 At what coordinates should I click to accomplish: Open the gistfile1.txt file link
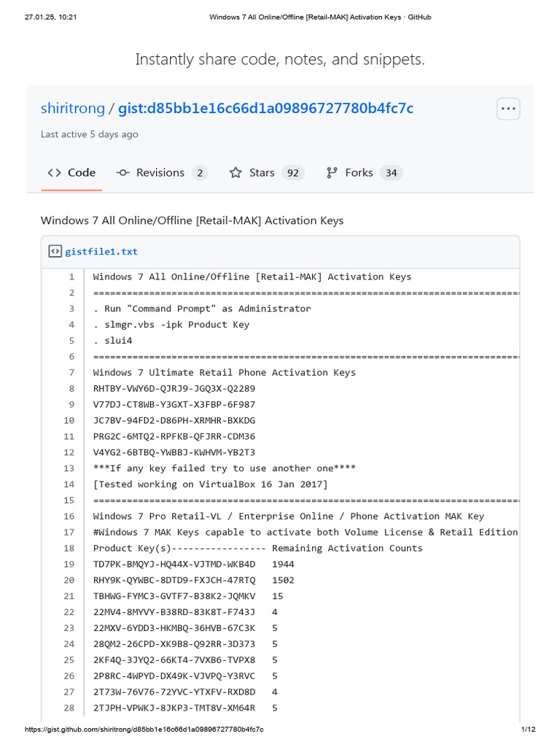101,252
